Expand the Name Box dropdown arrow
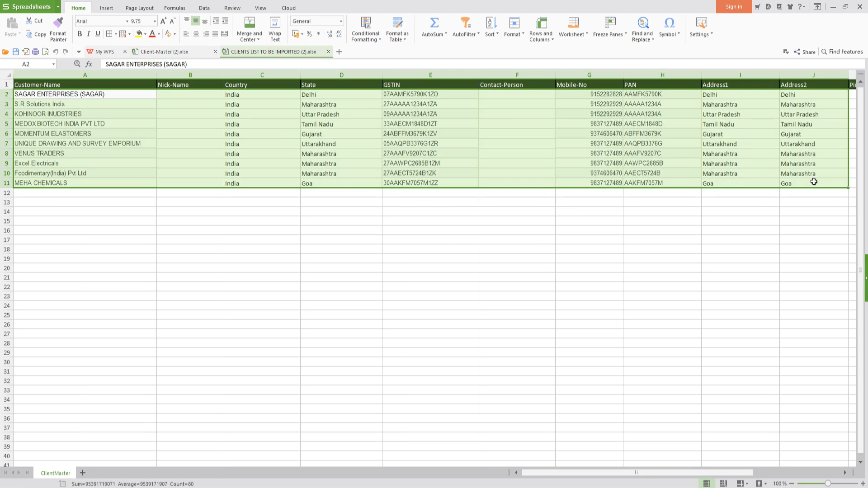The width and height of the screenshot is (868, 488). click(53, 64)
